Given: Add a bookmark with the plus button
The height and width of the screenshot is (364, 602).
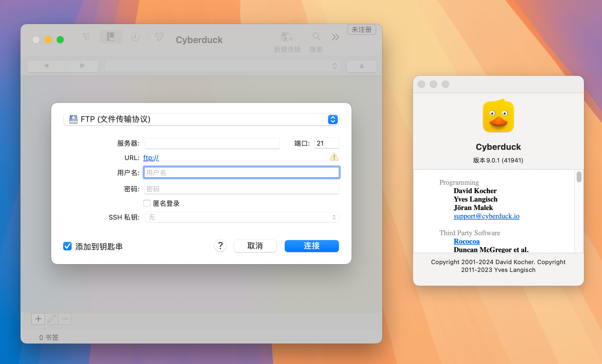Looking at the screenshot, I should 38,319.
